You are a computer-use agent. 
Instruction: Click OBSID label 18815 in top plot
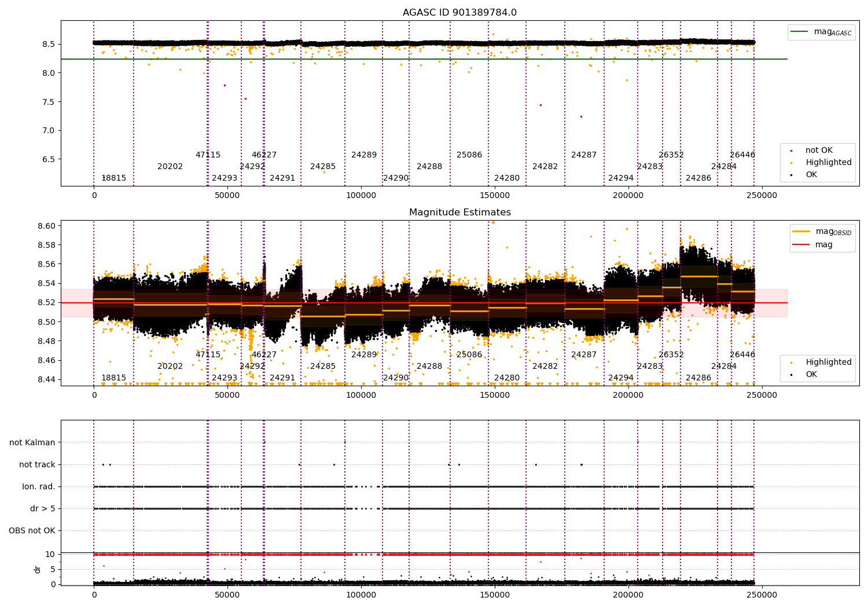click(x=113, y=178)
